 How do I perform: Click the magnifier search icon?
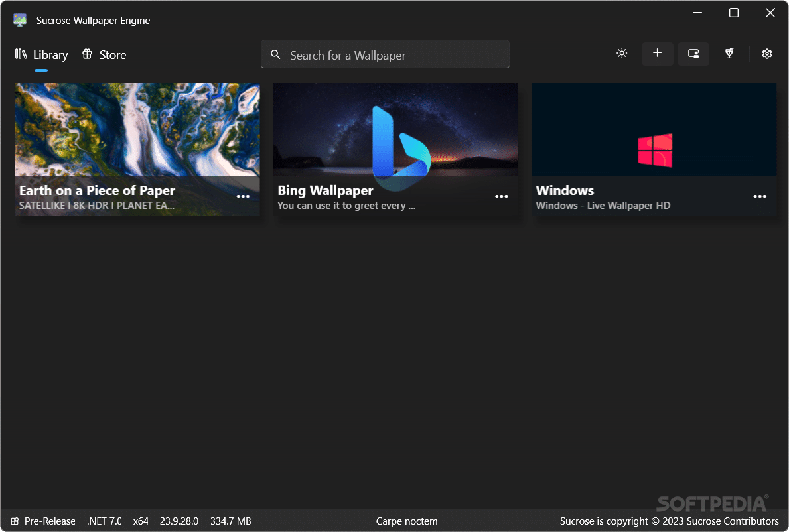coord(275,54)
